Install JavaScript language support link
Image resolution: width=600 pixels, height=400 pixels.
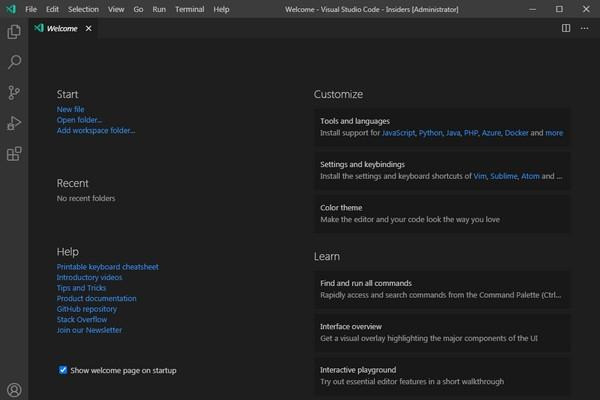[x=398, y=133]
